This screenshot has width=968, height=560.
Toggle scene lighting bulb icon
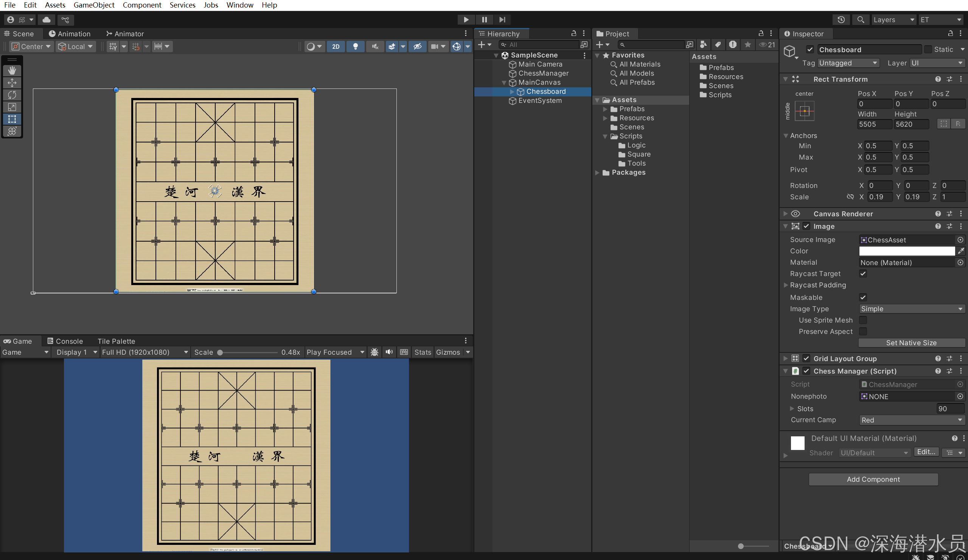tap(355, 47)
